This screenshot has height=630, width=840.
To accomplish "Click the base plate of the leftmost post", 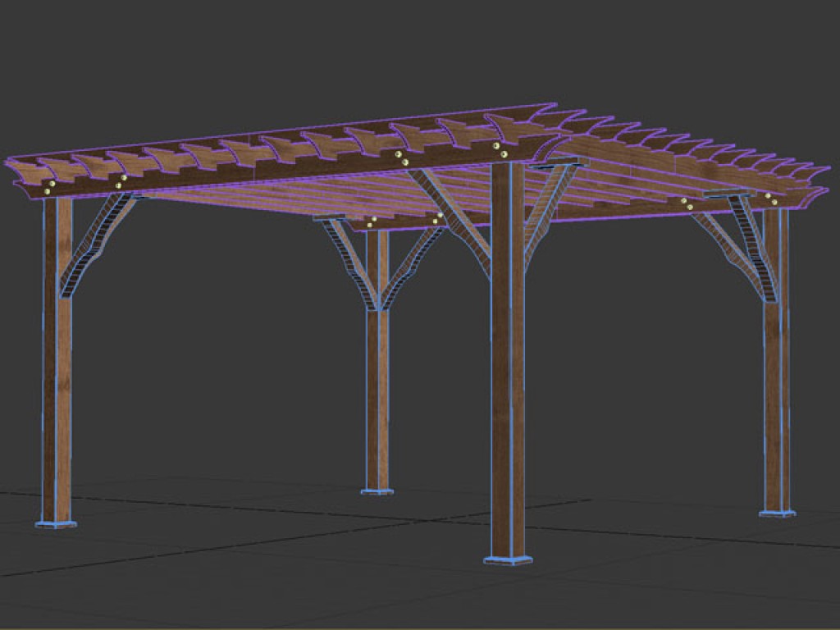I will pyautogui.click(x=57, y=522).
